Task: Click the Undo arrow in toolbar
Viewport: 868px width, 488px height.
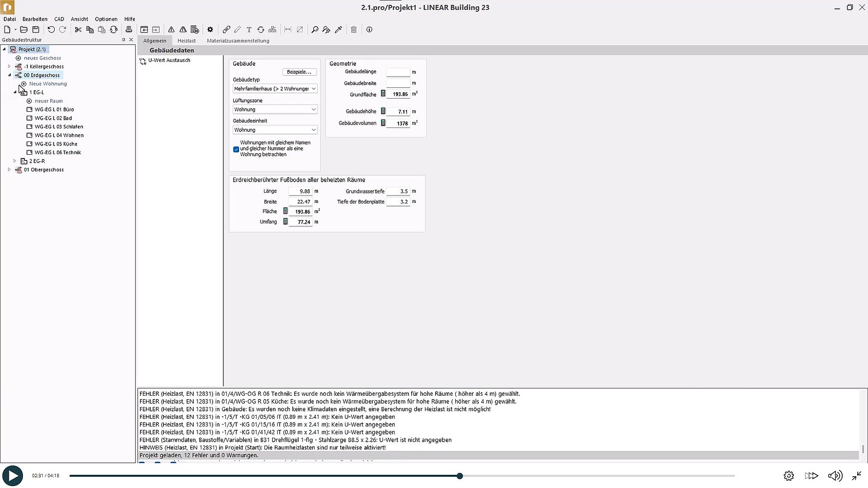Action: (x=51, y=30)
